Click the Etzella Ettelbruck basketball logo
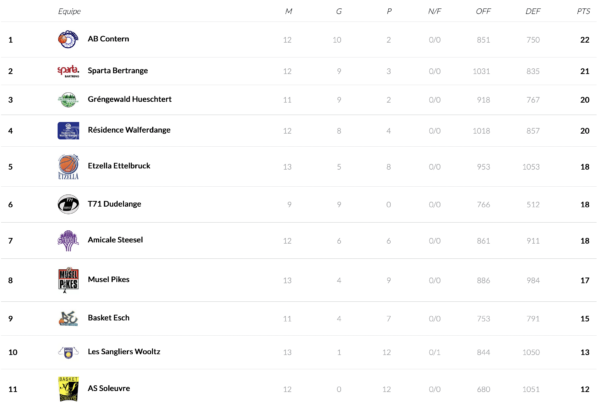The width and height of the screenshot is (600, 418). click(x=67, y=166)
